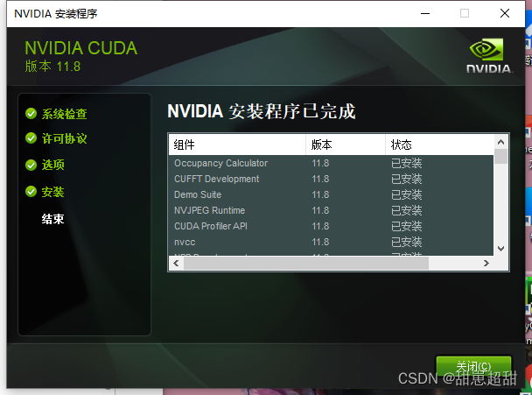Click the green checkmark beside 许可协议
Screen dimensions: 532x395
(31, 138)
